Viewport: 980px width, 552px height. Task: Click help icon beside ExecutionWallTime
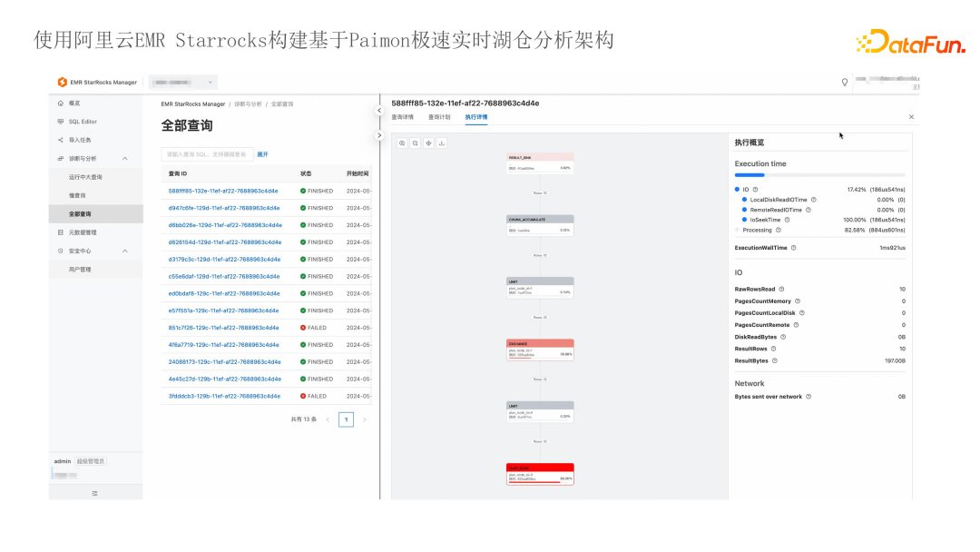(x=794, y=248)
